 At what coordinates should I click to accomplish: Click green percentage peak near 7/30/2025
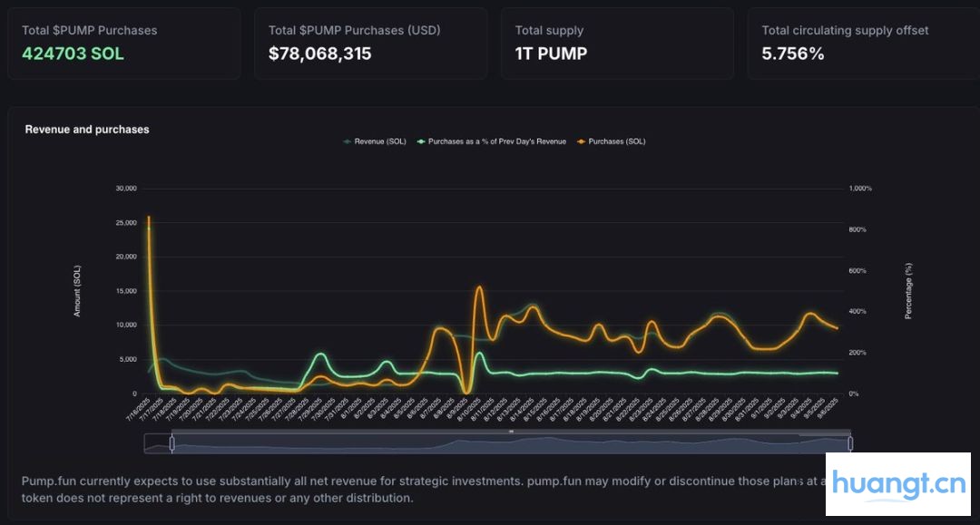pyautogui.click(x=320, y=355)
